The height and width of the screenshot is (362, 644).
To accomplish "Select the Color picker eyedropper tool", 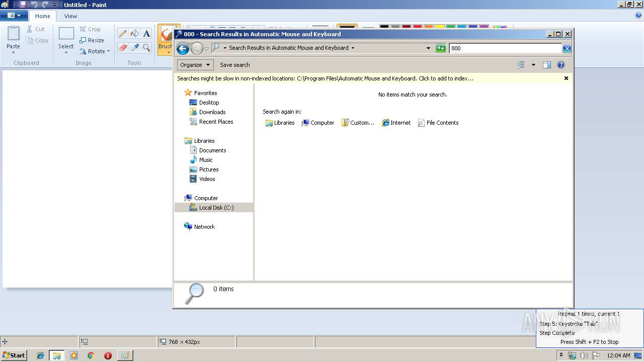I will point(134,48).
